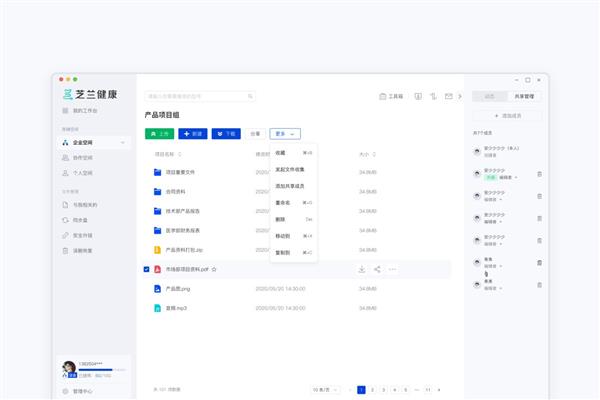This screenshot has width=600, height=400.
Task: Open the three-dot menu on 市场部项目资料.pdf row
Action: pyautogui.click(x=392, y=269)
